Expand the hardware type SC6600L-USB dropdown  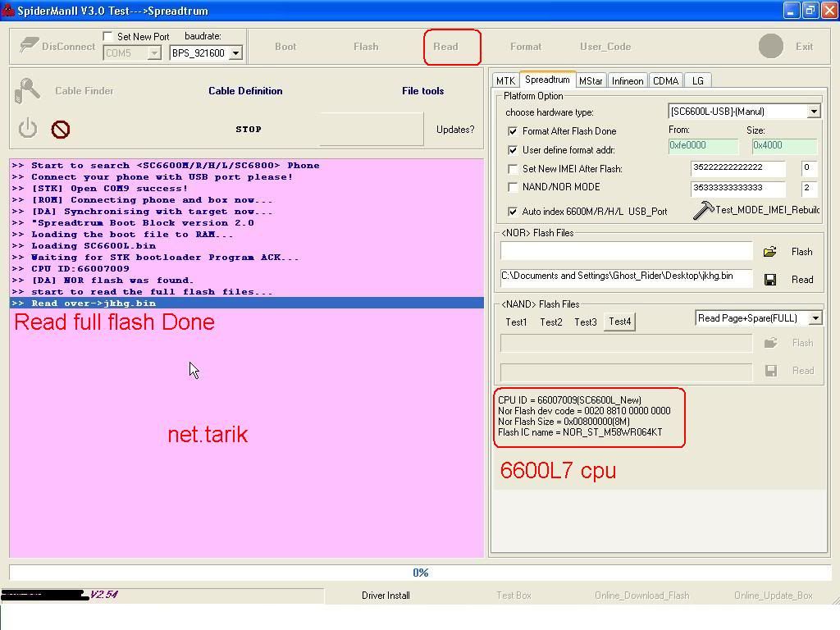coord(814,112)
